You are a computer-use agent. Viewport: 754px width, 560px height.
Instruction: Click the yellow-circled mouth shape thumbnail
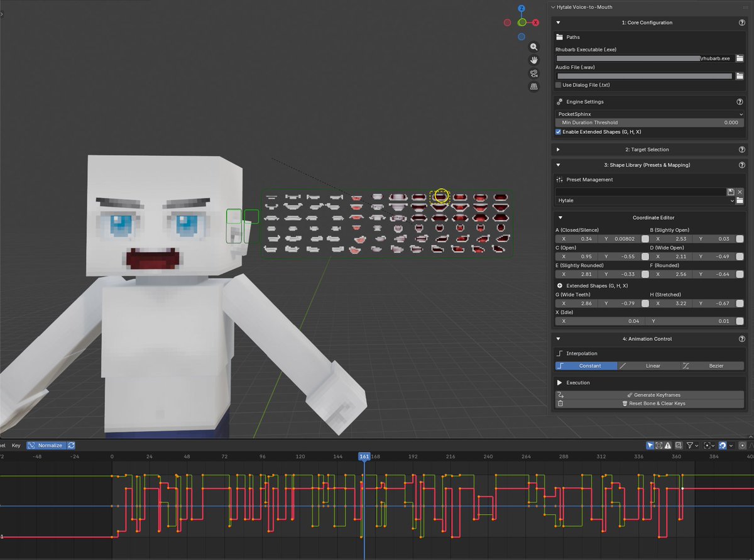[x=440, y=196]
